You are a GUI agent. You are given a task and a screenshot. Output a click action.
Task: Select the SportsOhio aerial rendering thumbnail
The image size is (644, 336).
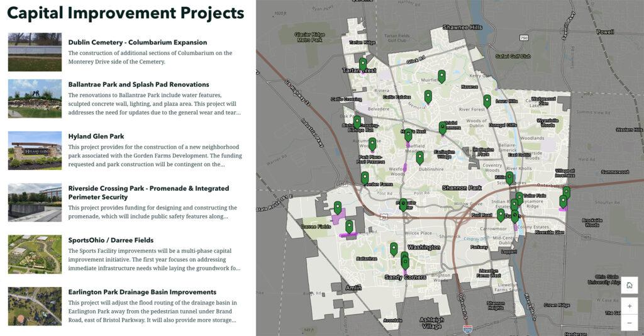click(x=35, y=254)
